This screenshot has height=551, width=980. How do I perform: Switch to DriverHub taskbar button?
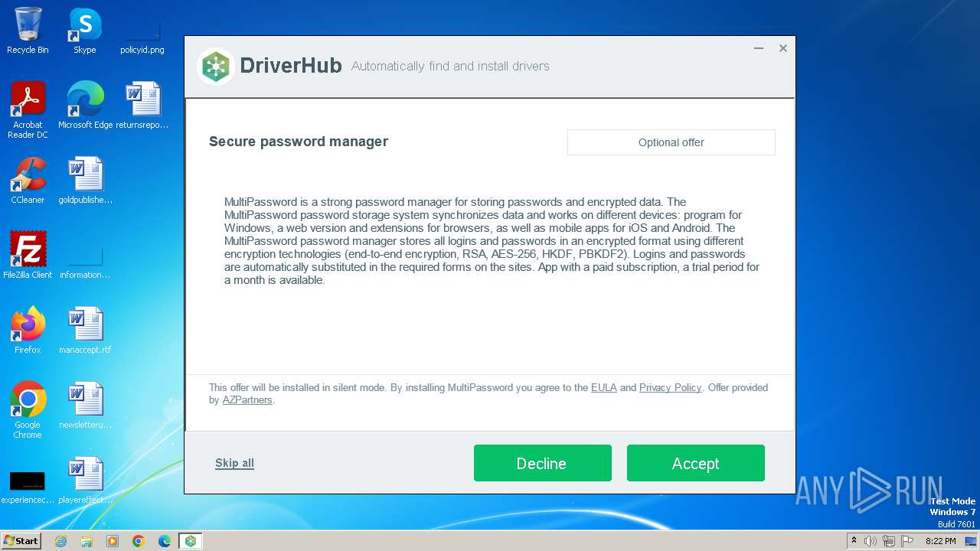[191, 541]
